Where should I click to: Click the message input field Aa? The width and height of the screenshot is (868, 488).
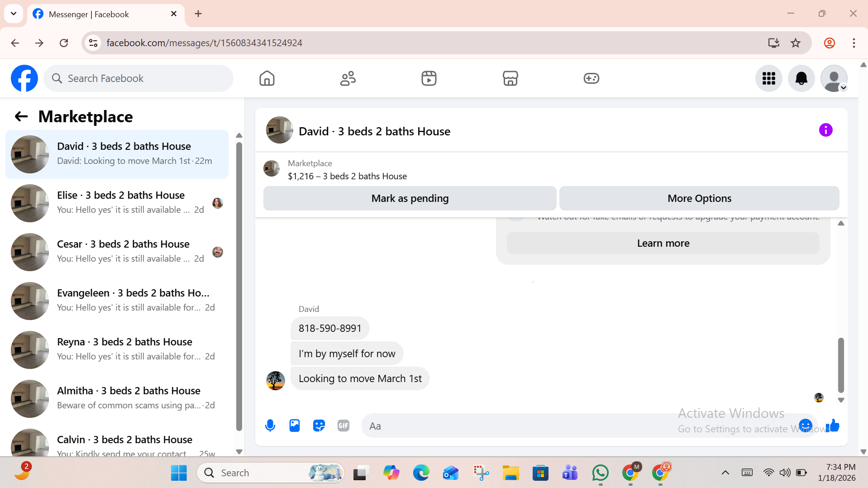point(579,426)
